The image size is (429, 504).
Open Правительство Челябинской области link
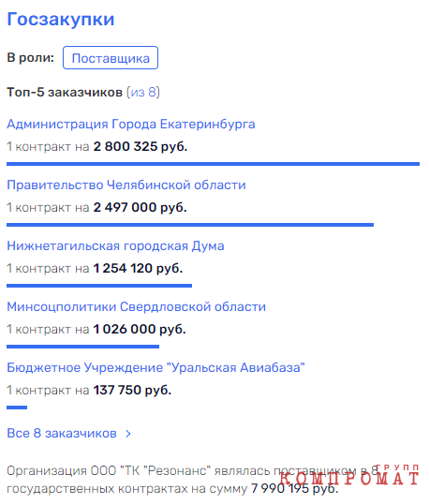(126, 185)
